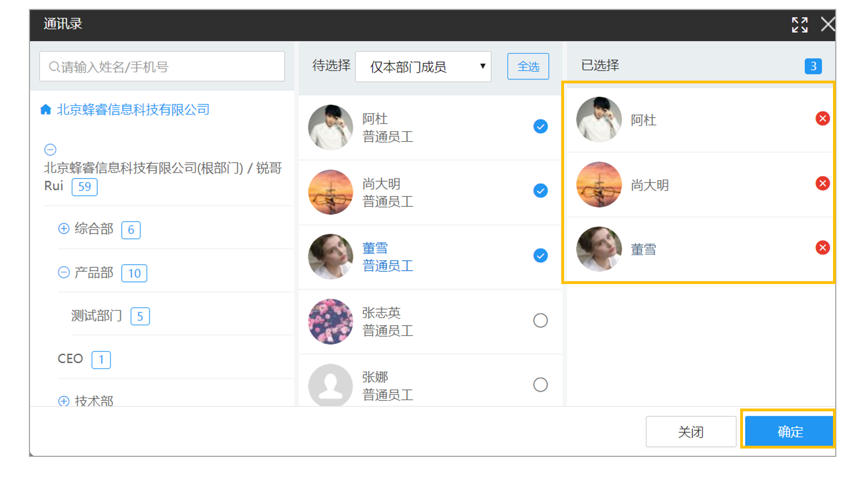Select 张娜's radio circle
Image resolution: width=868 pixels, height=478 pixels.
pos(540,385)
